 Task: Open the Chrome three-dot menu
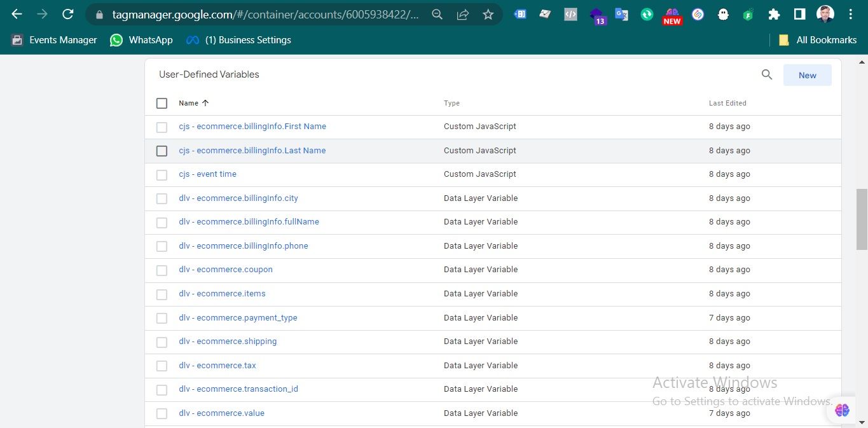click(x=851, y=14)
